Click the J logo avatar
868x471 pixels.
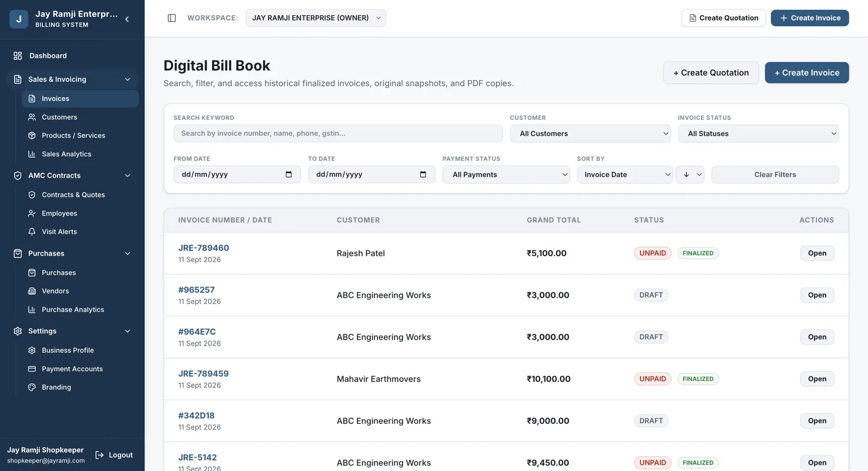19,19
